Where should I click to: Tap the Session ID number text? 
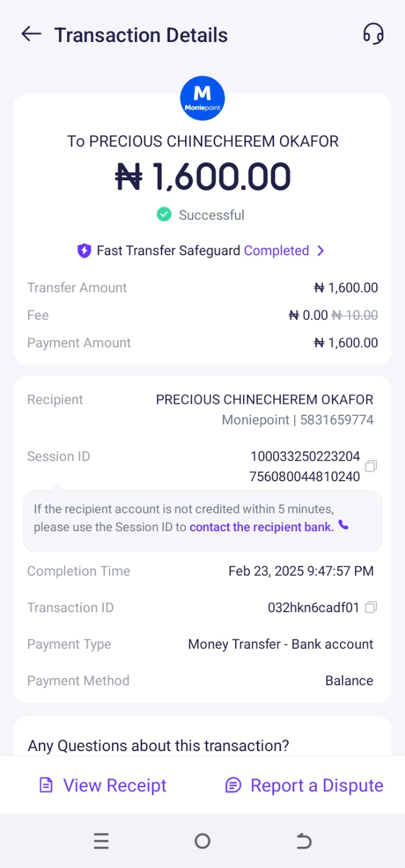coord(305,467)
